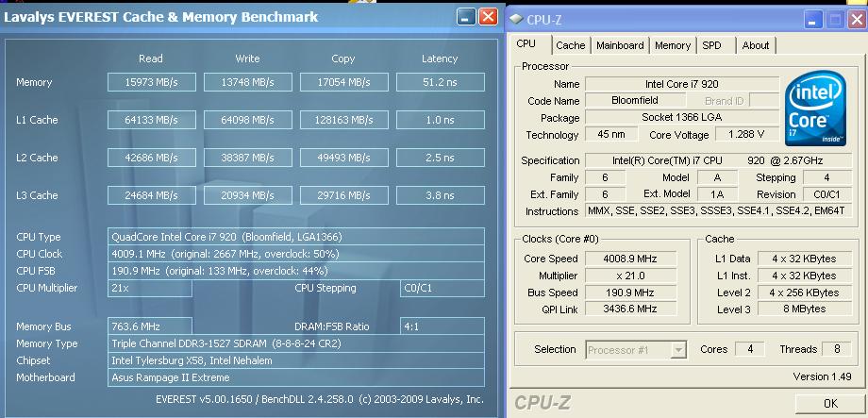Click the Instructions list field
The width and height of the screenshot is (868, 418).
pyautogui.click(x=718, y=211)
